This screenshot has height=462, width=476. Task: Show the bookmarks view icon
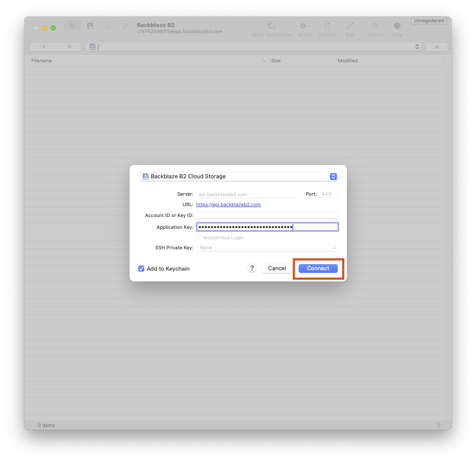(90, 26)
